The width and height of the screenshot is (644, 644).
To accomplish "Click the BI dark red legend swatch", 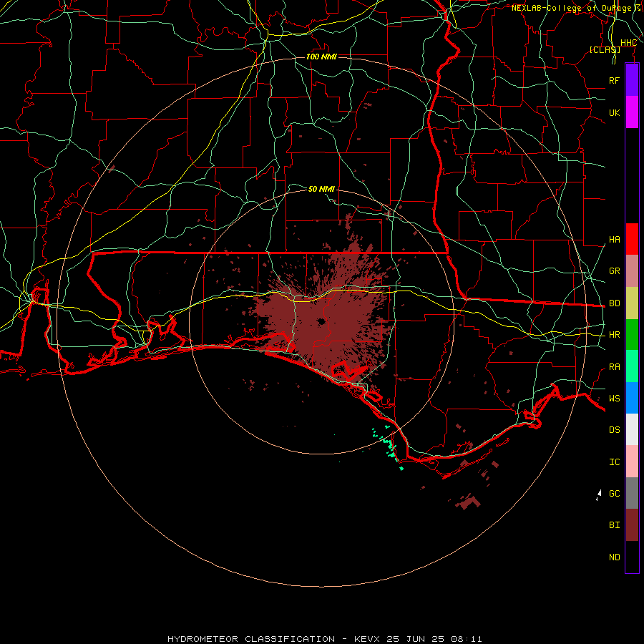I will pos(632,525).
